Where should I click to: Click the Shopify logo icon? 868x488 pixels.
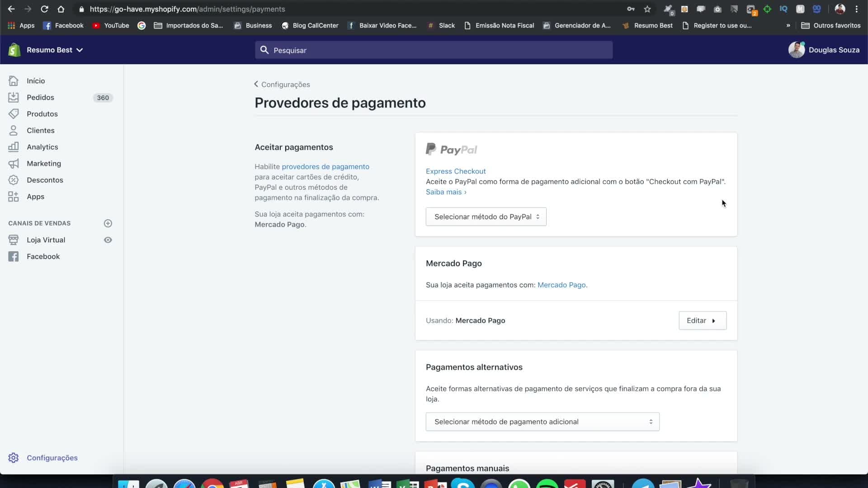point(14,50)
